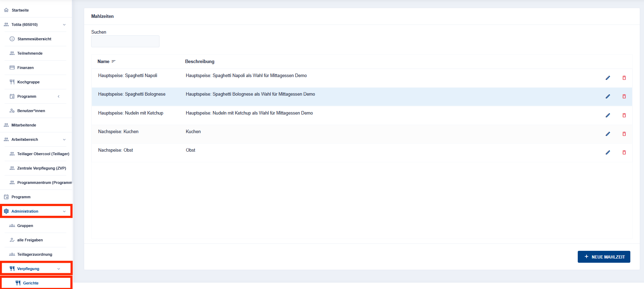
Task: Click the 'Obst' description cell
Action: (x=190, y=150)
